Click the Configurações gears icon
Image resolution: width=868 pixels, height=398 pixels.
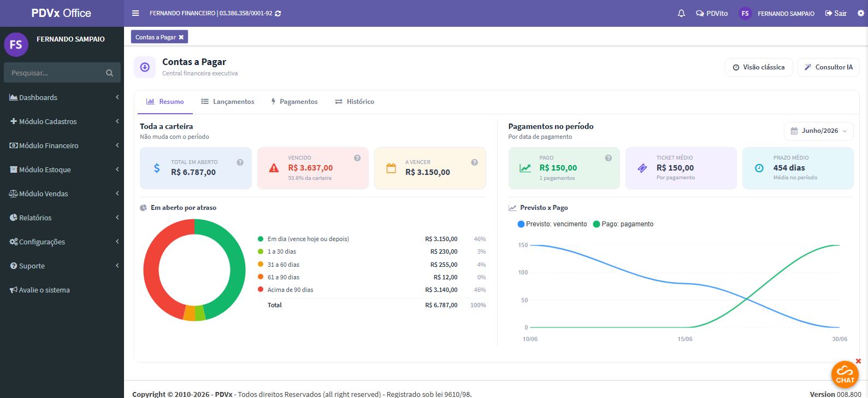[x=14, y=242]
